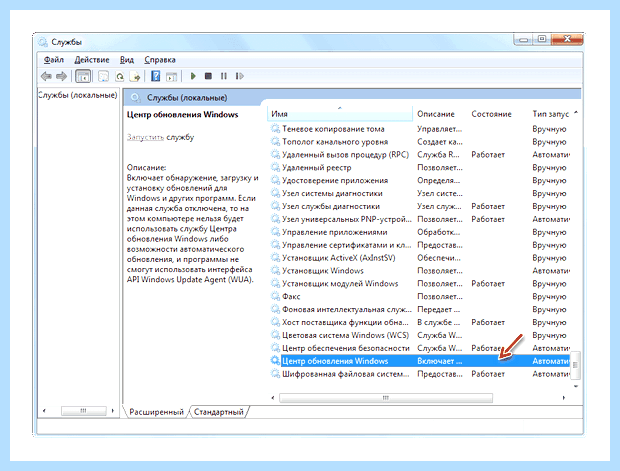The image size is (620, 471).
Task: Click the Службы title bar icon
Action: 43,42
